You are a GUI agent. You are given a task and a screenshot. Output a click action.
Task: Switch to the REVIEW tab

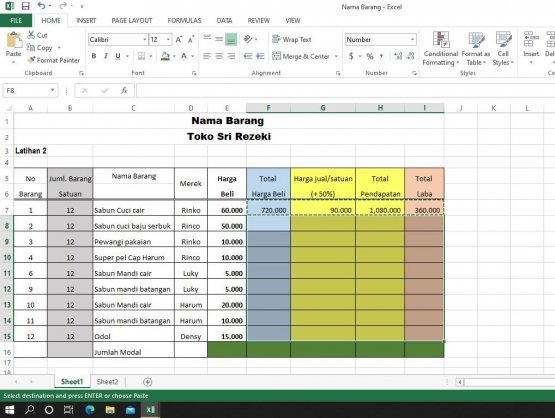coord(259,21)
